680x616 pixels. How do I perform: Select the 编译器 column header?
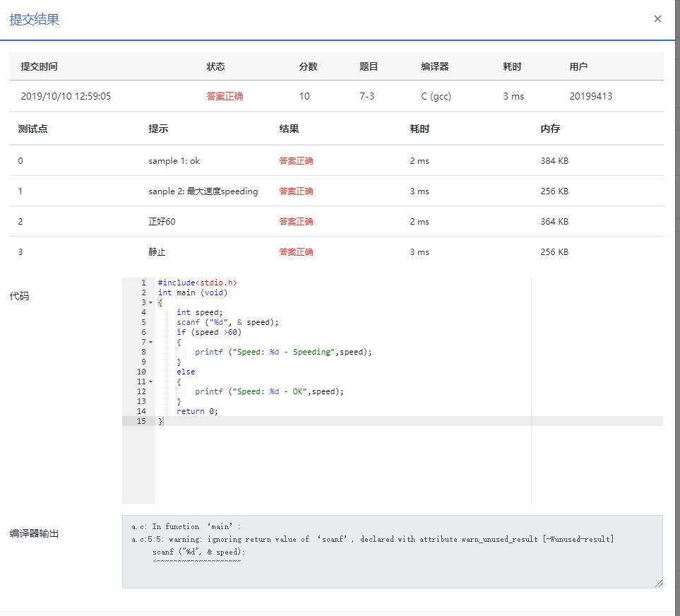pyautogui.click(x=435, y=66)
